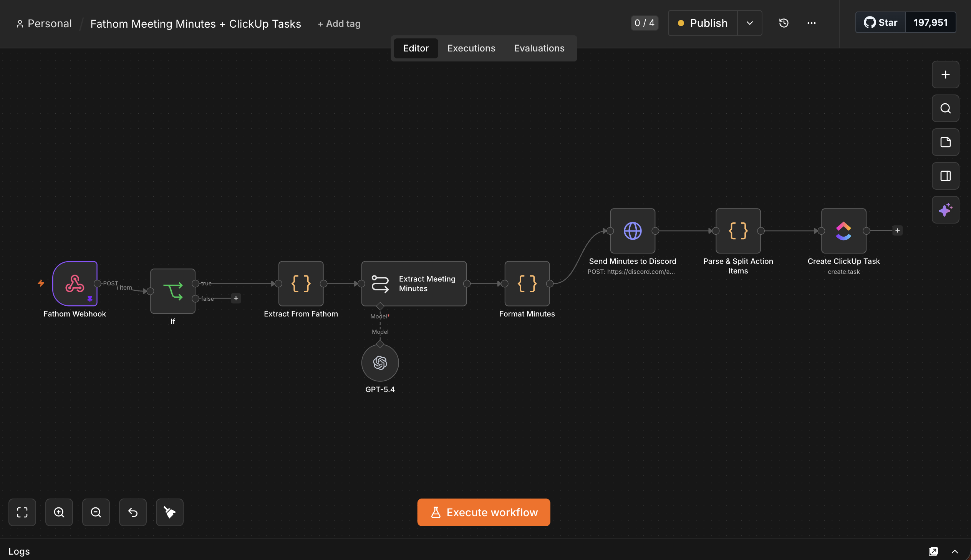Zoom out on the canvas
Image resolution: width=971 pixels, height=560 pixels.
click(96, 512)
